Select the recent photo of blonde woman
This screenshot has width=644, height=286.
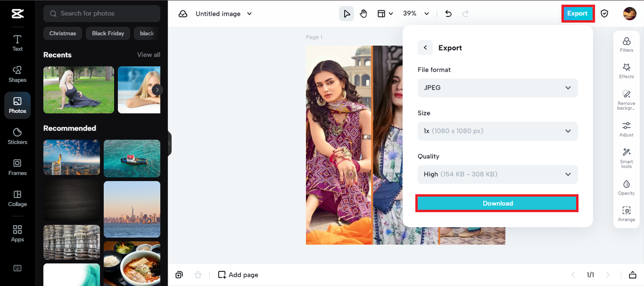139,89
